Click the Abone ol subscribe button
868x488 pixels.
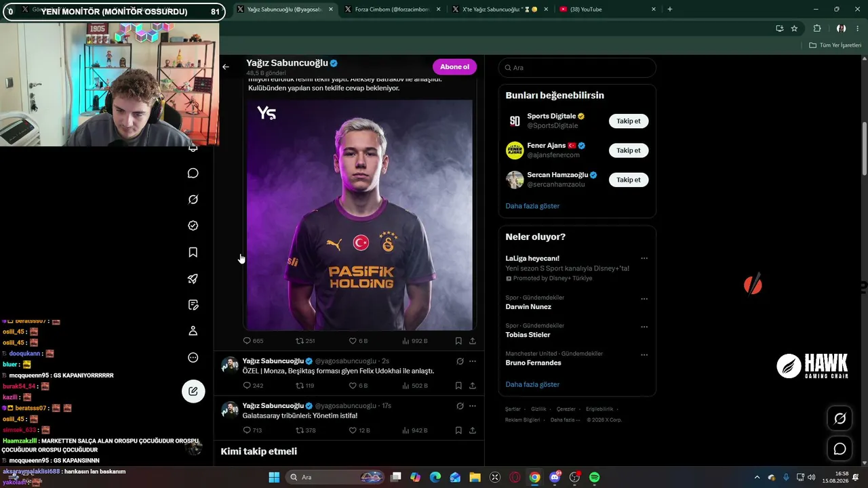(x=454, y=67)
